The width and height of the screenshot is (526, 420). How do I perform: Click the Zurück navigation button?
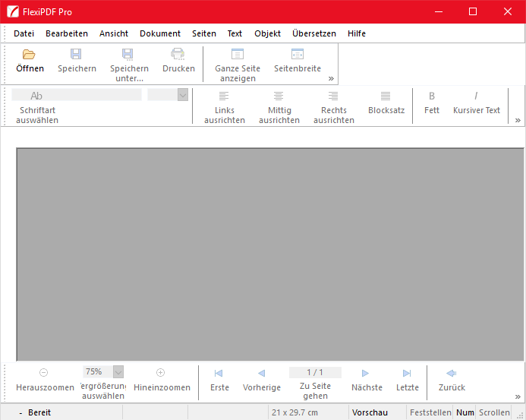tap(452, 374)
